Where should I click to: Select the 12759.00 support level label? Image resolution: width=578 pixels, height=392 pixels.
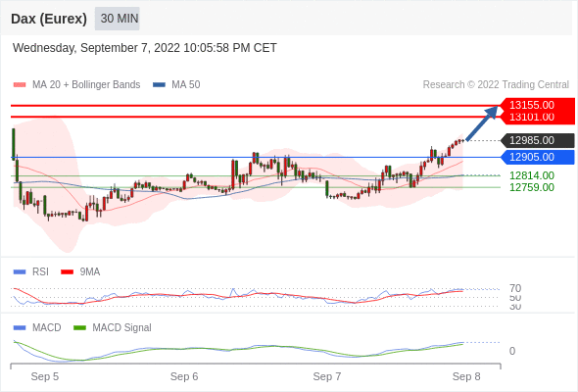click(532, 187)
